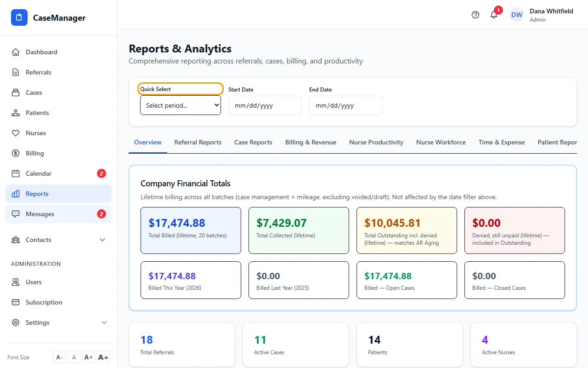
Task: Click the DW user avatar
Action: (x=517, y=15)
